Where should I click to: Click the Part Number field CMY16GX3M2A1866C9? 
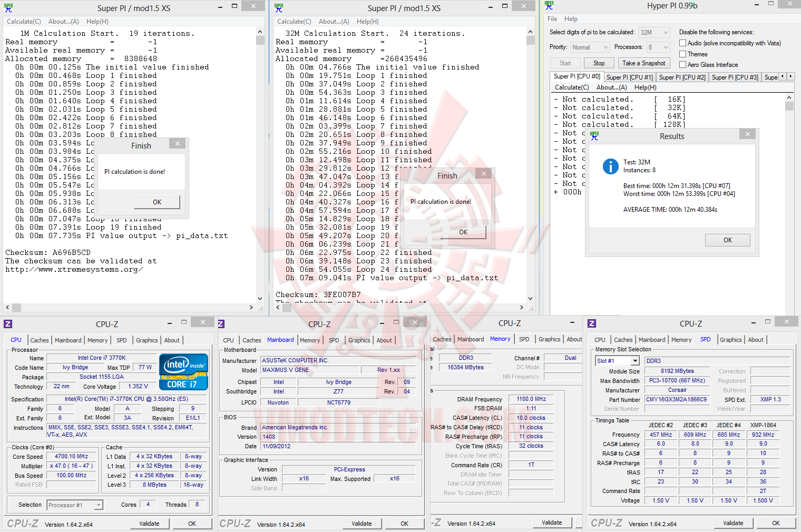[677, 399]
